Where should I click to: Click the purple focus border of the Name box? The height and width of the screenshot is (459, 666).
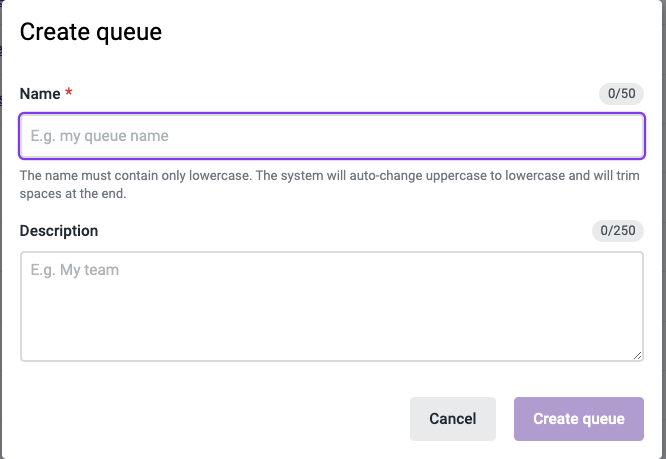(x=332, y=114)
